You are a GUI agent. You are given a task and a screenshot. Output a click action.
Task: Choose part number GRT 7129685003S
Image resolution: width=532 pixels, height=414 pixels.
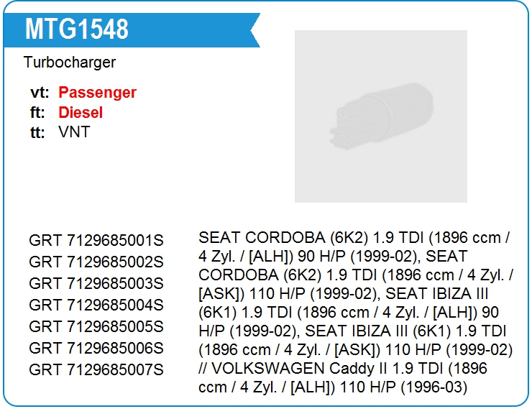tap(96, 283)
